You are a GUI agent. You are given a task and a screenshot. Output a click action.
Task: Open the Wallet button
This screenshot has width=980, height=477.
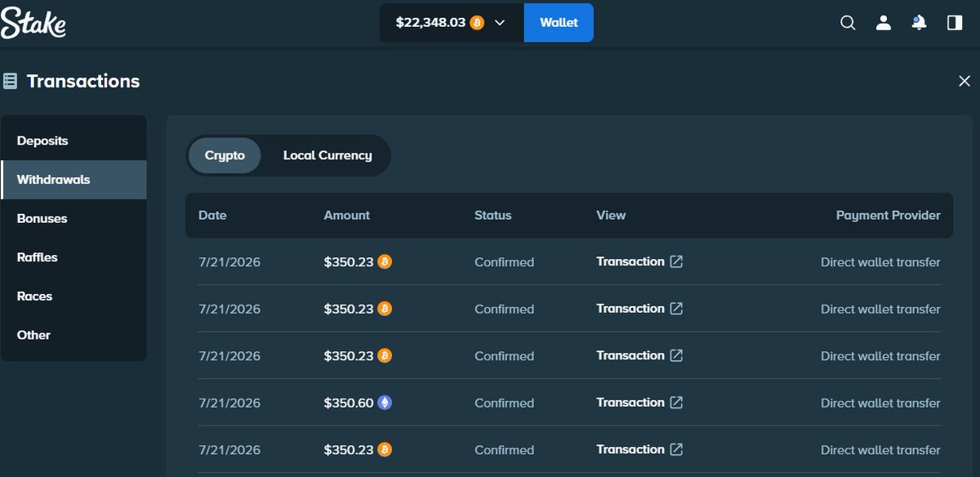coord(559,23)
